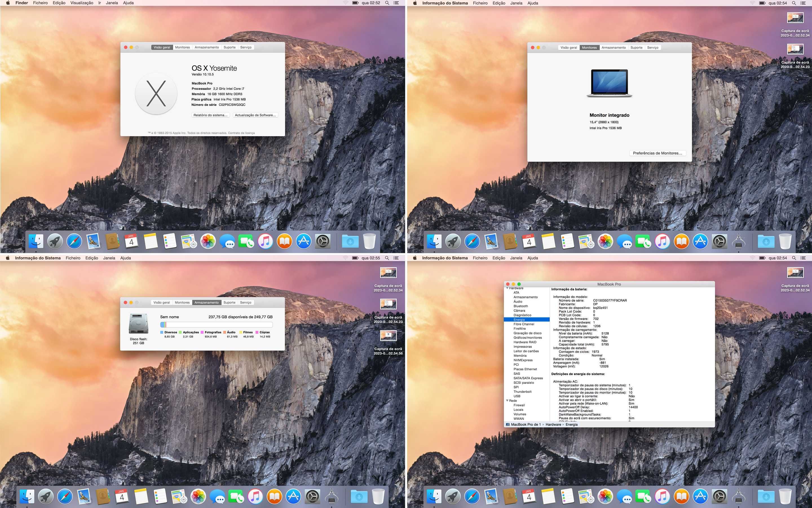Click MacBook Pro de 1 in the path bar
The image size is (812, 508).
tap(526, 425)
